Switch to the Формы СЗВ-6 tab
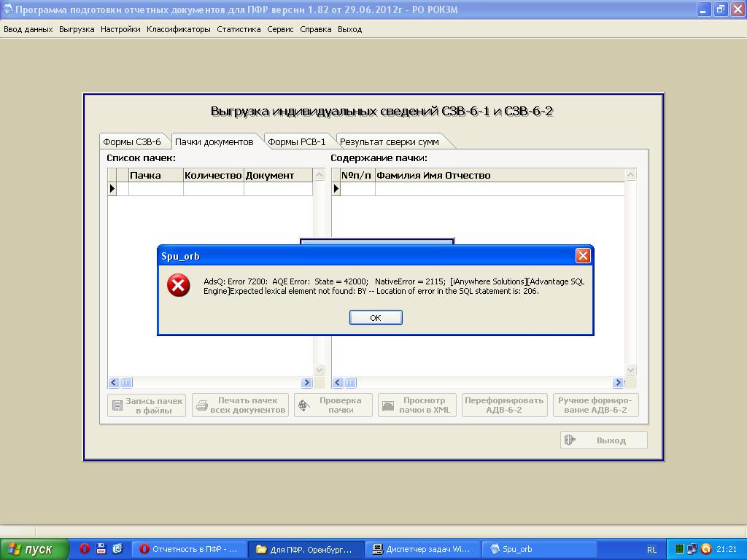The width and height of the screenshot is (747, 560). click(132, 141)
